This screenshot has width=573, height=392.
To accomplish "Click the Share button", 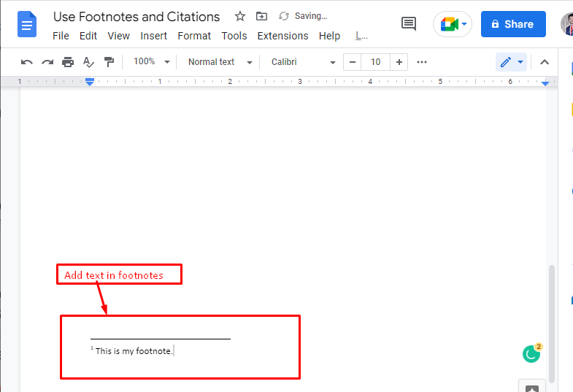I will (513, 24).
